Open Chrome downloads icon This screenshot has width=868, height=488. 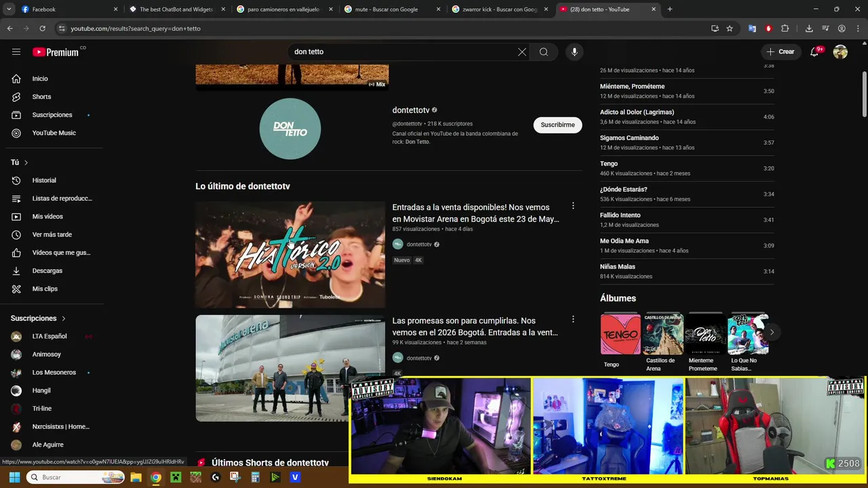pyautogui.click(x=809, y=28)
